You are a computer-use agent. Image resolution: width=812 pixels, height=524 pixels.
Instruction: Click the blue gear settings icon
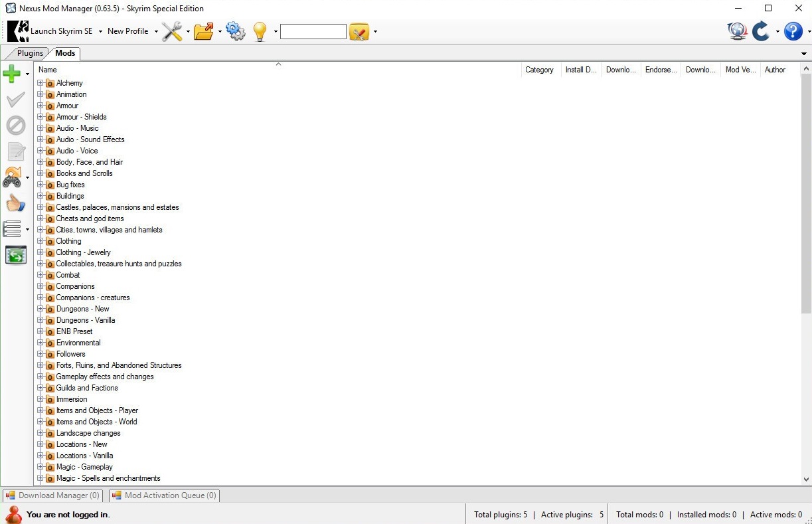236,31
